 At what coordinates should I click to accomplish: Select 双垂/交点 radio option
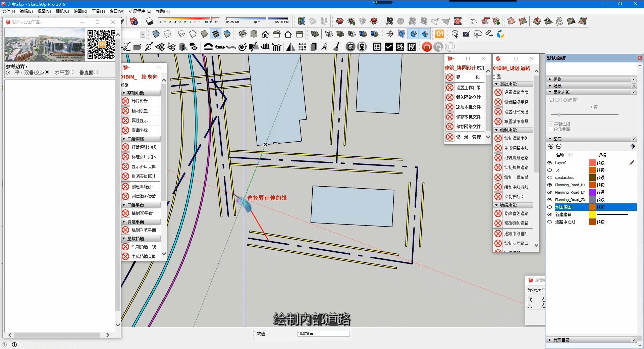pos(47,72)
